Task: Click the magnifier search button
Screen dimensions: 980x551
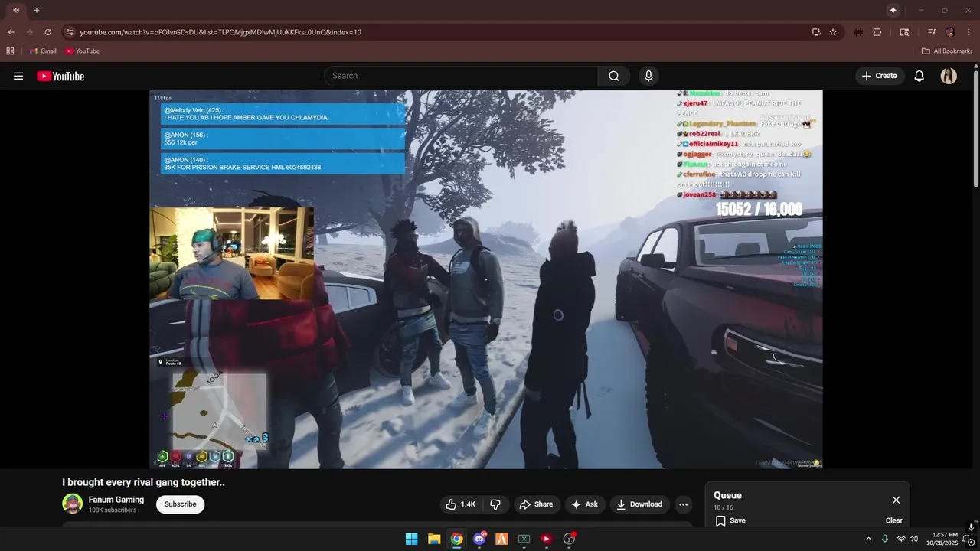Action: [x=614, y=76]
